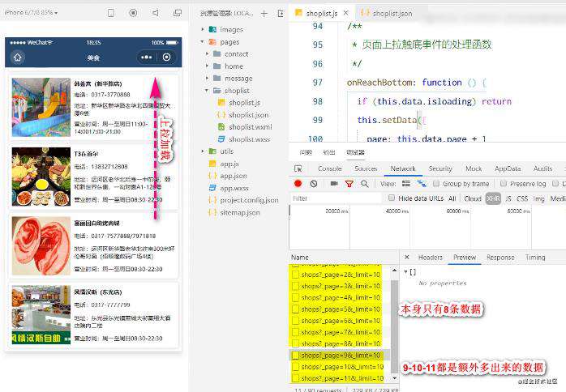566x392 pixels.
Task: Select the Cloud filter type
Action: point(473,198)
